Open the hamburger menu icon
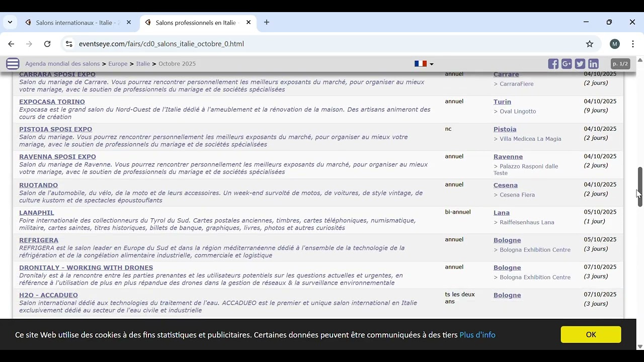The width and height of the screenshot is (644, 362). 13,64
